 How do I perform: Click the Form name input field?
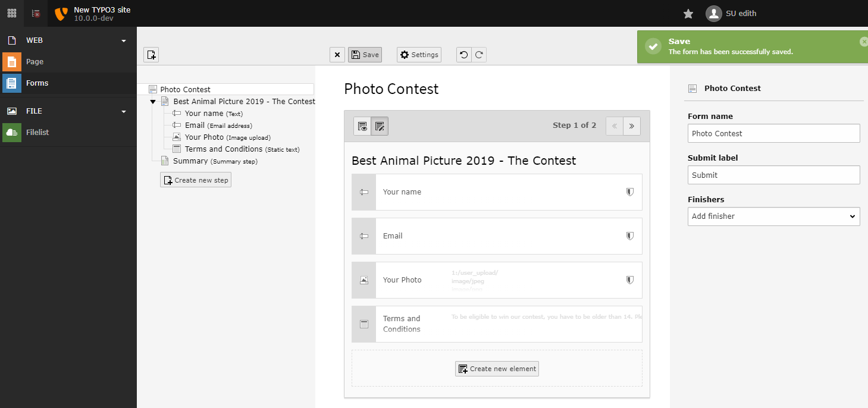(773, 134)
